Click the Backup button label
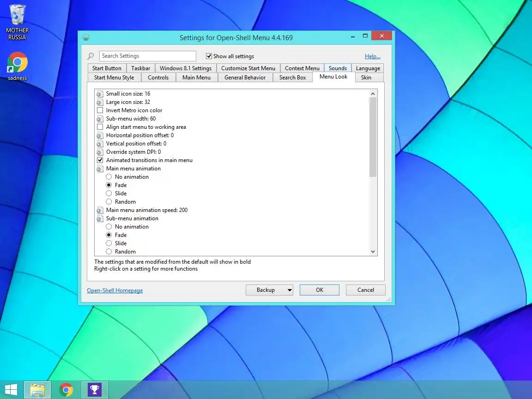This screenshot has height=399, width=532. click(x=266, y=290)
